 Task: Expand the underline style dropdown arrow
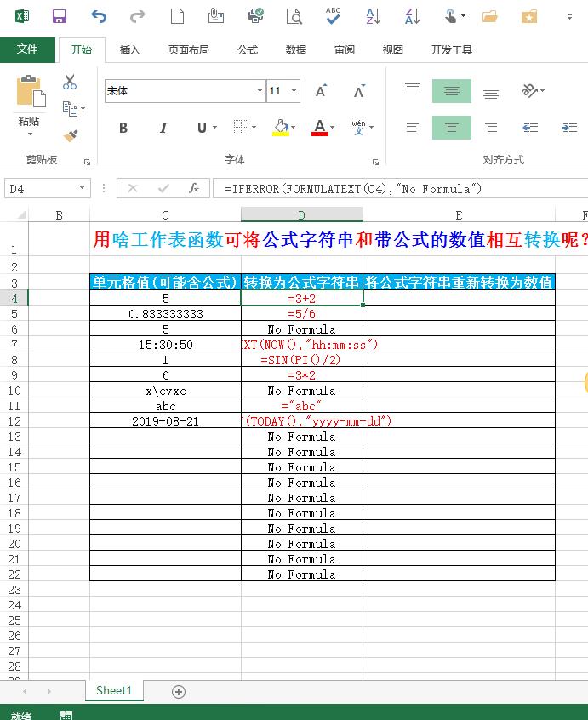[214, 128]
